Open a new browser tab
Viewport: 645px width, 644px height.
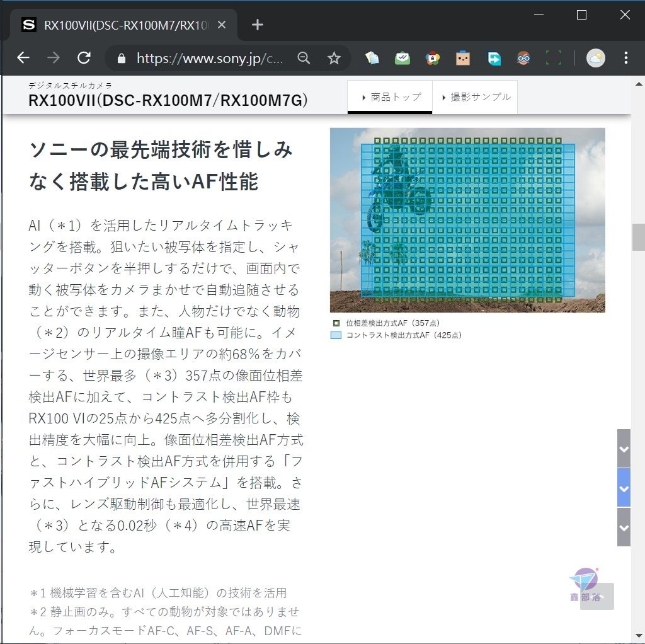pos(258,25)
